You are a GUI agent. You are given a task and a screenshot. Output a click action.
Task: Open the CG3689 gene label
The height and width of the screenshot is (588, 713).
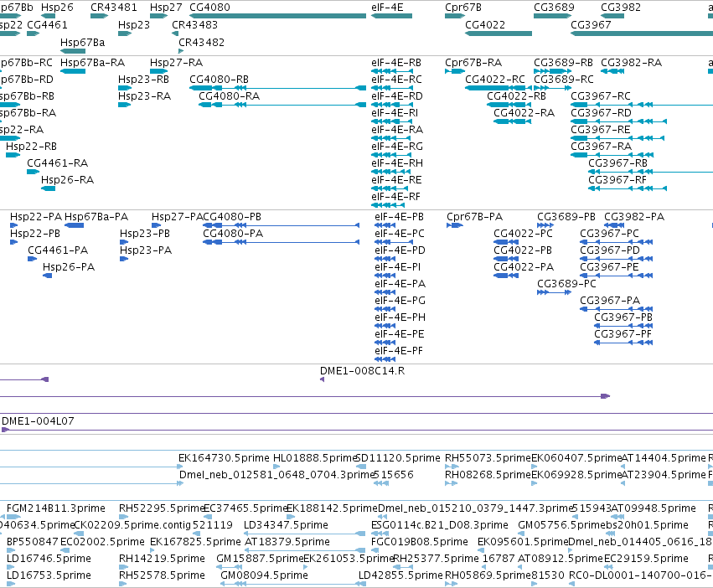point(554,8)
